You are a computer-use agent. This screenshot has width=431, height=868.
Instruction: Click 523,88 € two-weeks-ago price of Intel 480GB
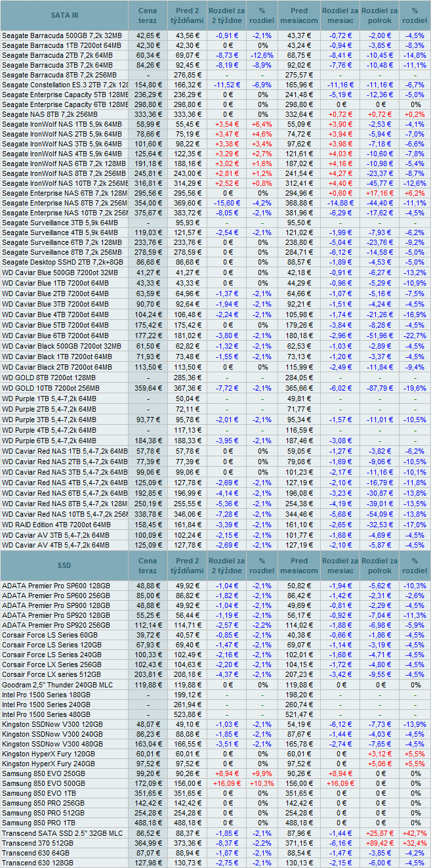(188, 714)
